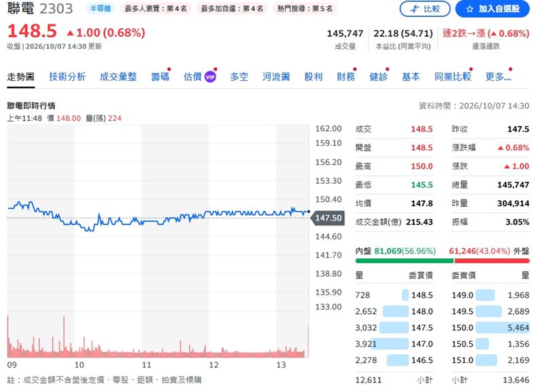Screen dimensions: 543x392
Task: Switch to the 多空 tab
Action: 239,77
